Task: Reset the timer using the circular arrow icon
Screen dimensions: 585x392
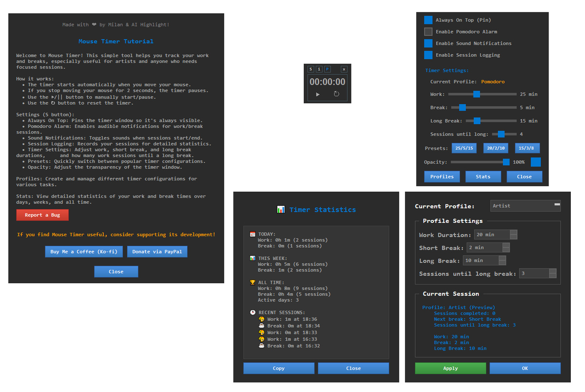Action: [336, 94]
